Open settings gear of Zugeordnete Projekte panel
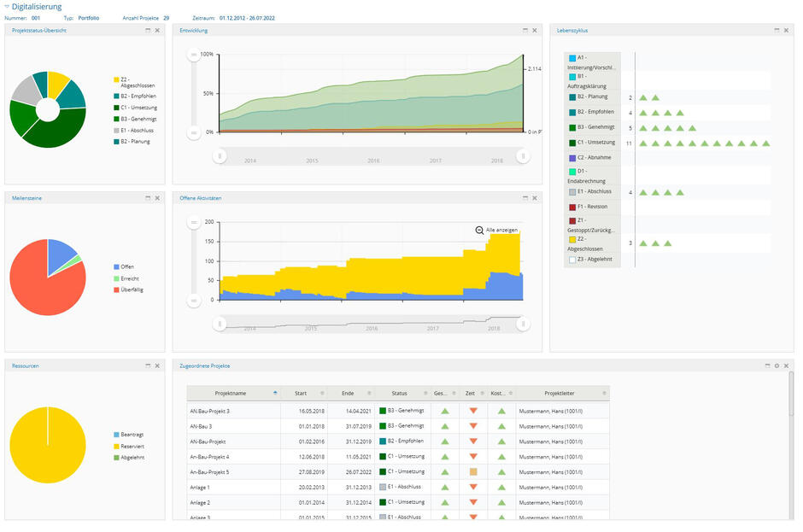 [776, 365]
